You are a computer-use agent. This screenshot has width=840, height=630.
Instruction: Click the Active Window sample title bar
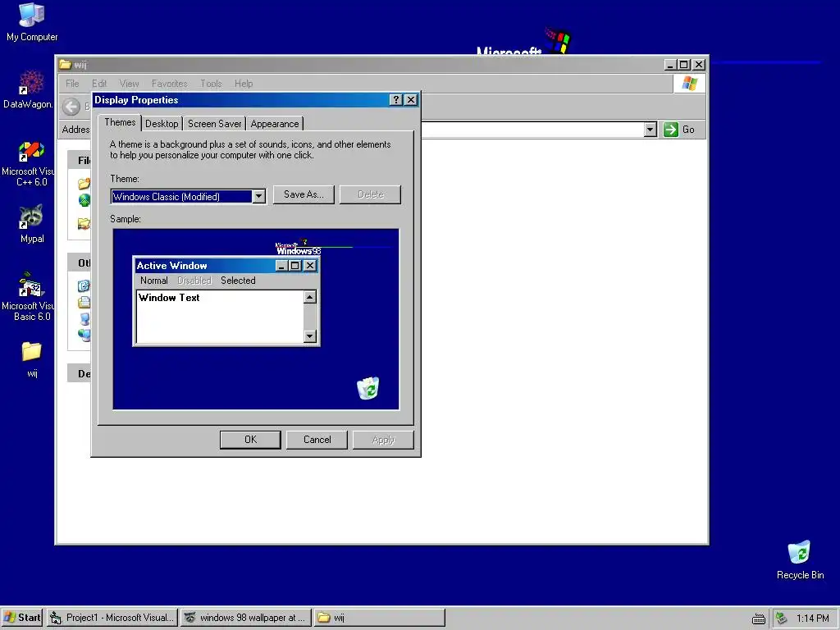click(226, 265)
